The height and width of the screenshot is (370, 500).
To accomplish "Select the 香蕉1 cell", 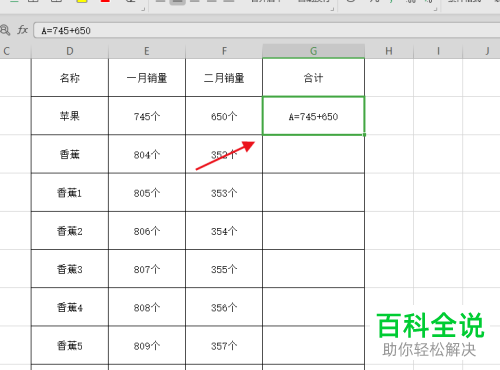I will [x=70, y=192].
